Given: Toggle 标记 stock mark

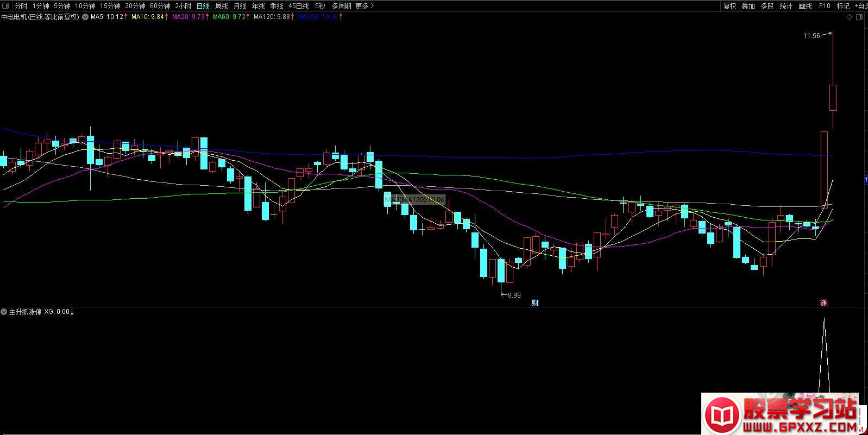Looking at the screenshot, I should point(843,6).
